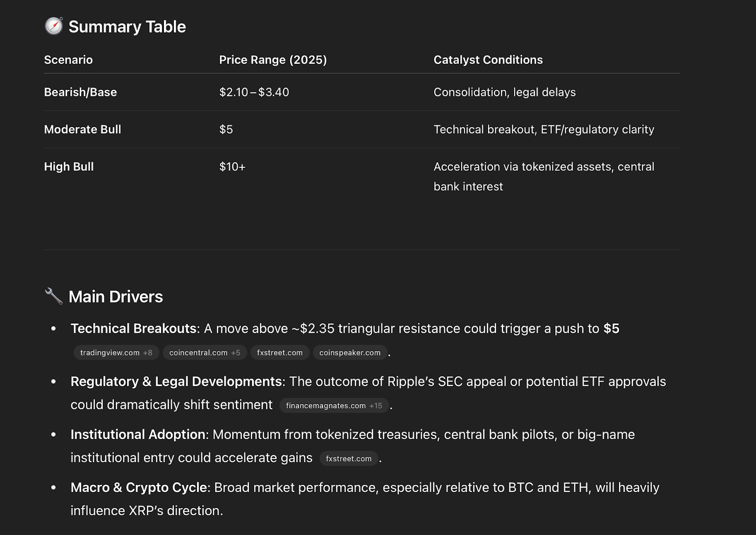Click the Summary Table heading
Screen dimensions: 756x535
pos(127,27)
